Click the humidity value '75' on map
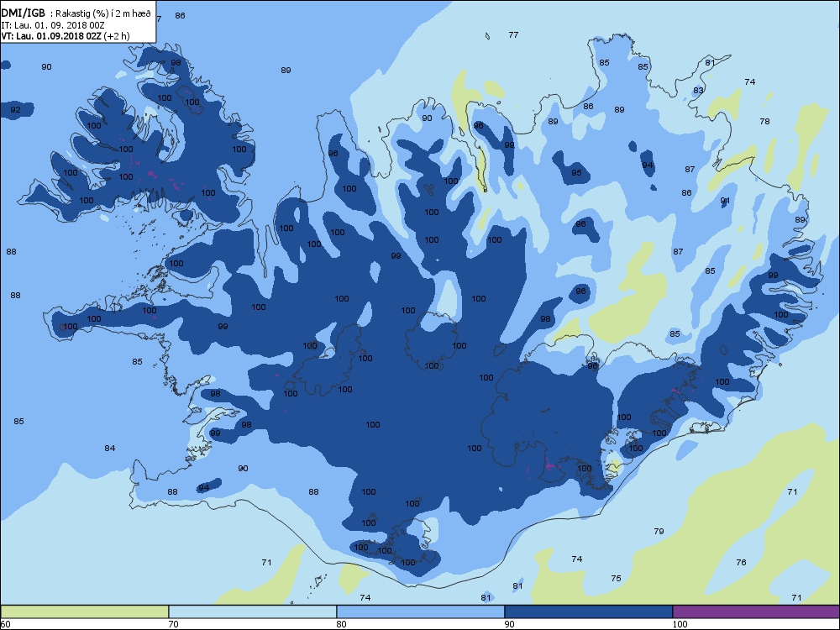The width and height of the screenshot is (840, 630). (616, 579)
